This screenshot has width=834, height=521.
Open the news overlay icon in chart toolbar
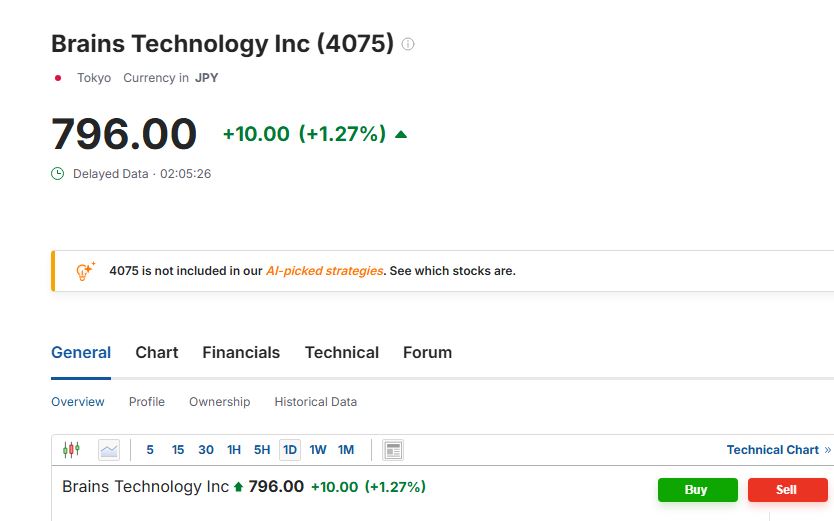tap(393, 450)
